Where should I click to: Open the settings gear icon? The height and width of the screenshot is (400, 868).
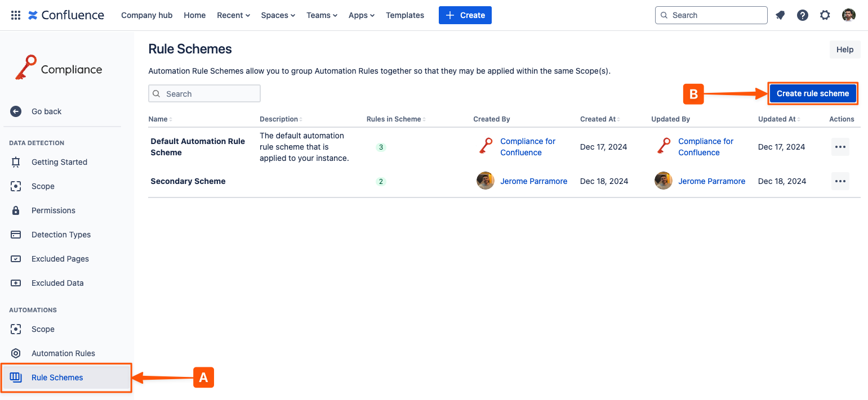825,15
